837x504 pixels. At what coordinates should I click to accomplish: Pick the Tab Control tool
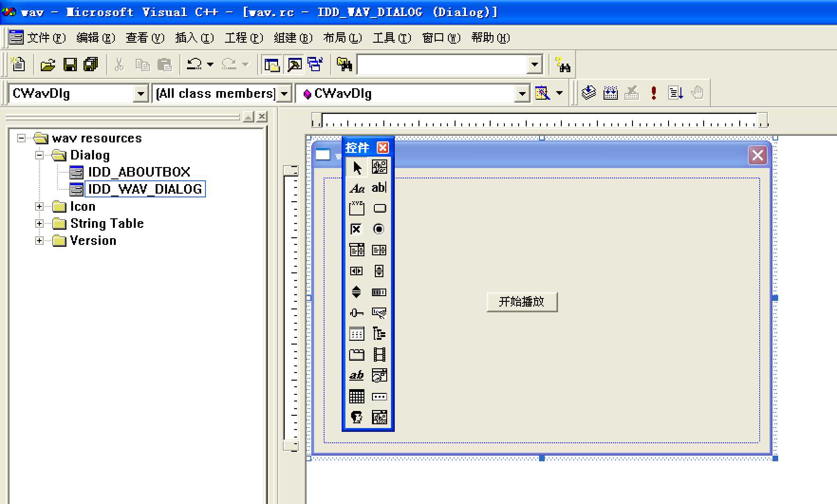click(x=357, y=355)
